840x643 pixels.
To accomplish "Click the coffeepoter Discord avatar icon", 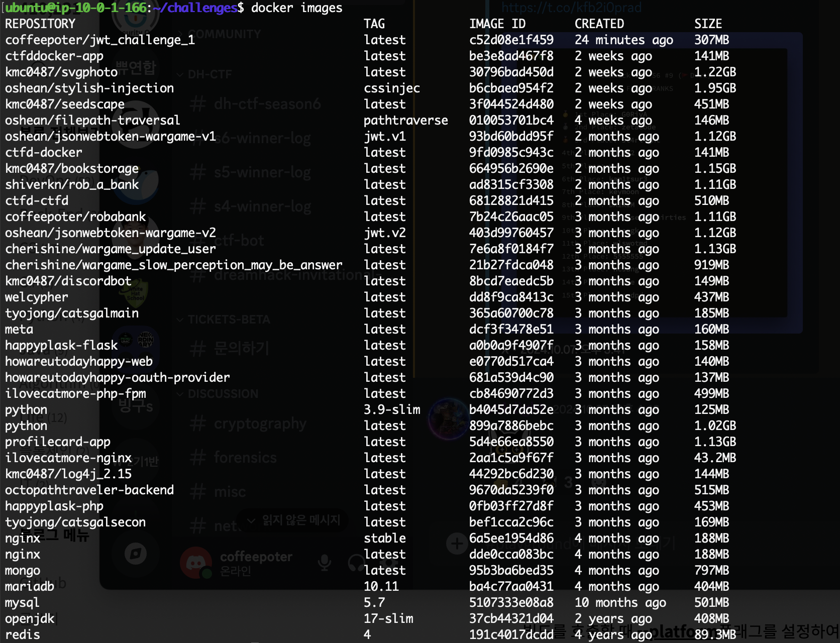I will pyautogui.click(x=196, y=563).
